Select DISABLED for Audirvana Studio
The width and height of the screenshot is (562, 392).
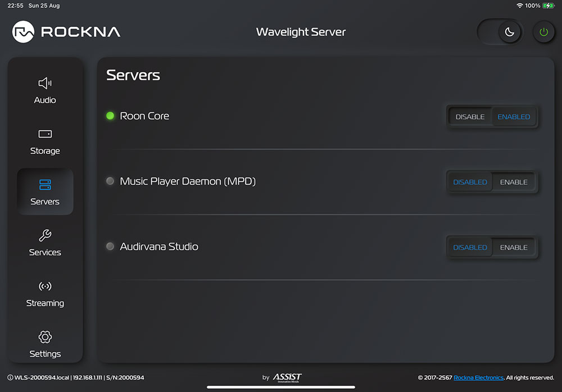pyautogui.click(x=470, y=247)
